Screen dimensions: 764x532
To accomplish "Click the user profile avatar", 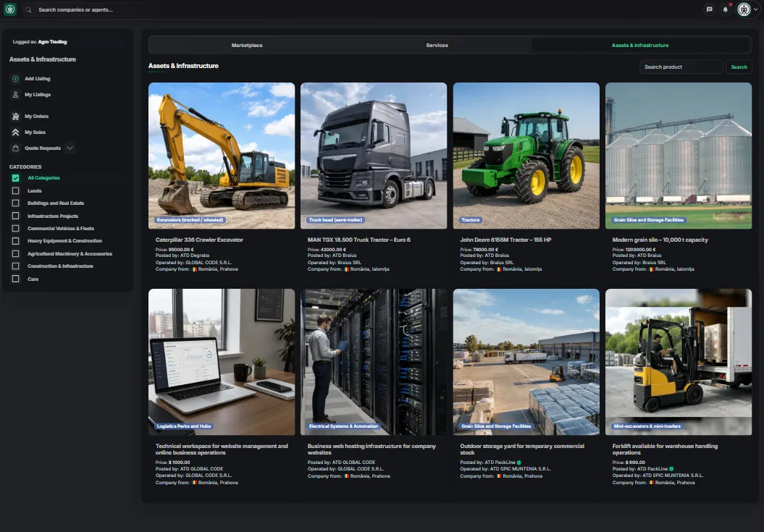I will click(x=744, y=9).
